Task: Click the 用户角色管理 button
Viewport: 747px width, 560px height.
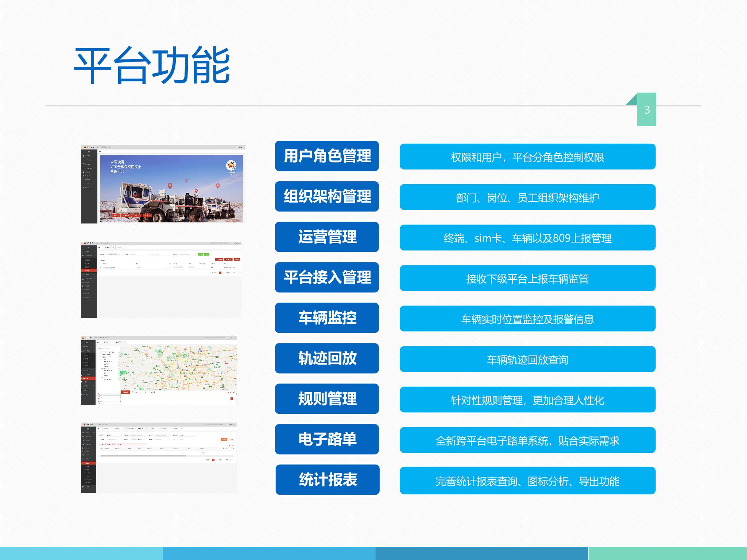Action: [327, 156]
